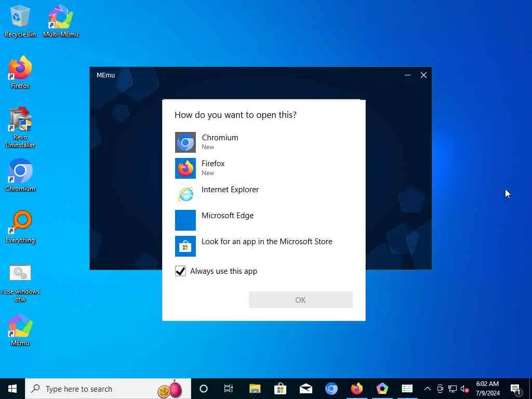532x399 pixels.
Task: Click the "Microsoft Edge" label
Action: coord(228,216)
